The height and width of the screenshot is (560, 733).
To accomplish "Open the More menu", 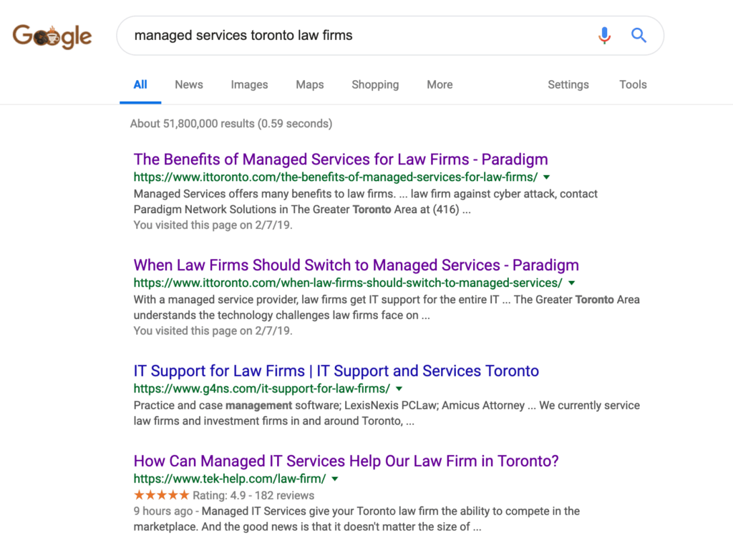I will pyautogui.click(x=440, y=84).
